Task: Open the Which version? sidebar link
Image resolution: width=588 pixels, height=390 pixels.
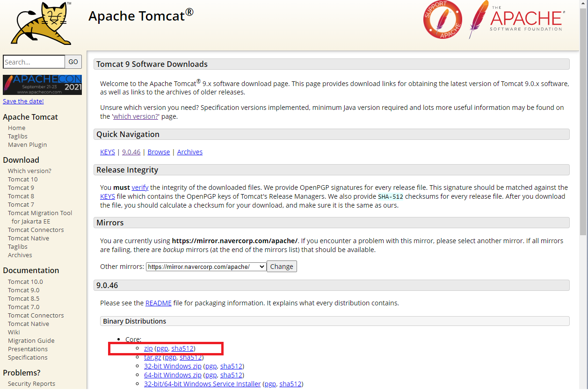Action: click(29, 171)
